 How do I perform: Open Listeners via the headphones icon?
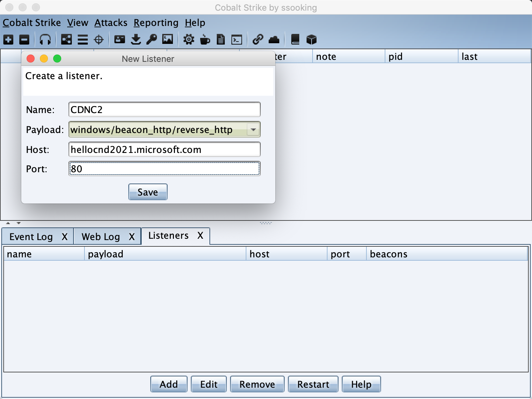(45, 40)
